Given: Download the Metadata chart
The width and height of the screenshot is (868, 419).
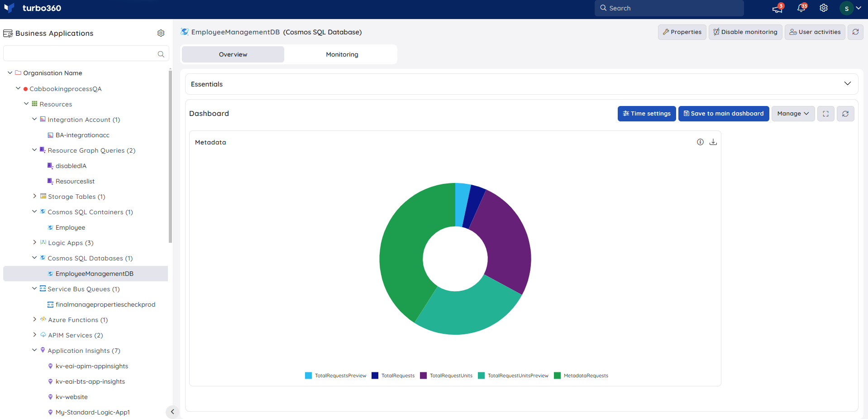Looking at the screenshot, I should [713, 142].
